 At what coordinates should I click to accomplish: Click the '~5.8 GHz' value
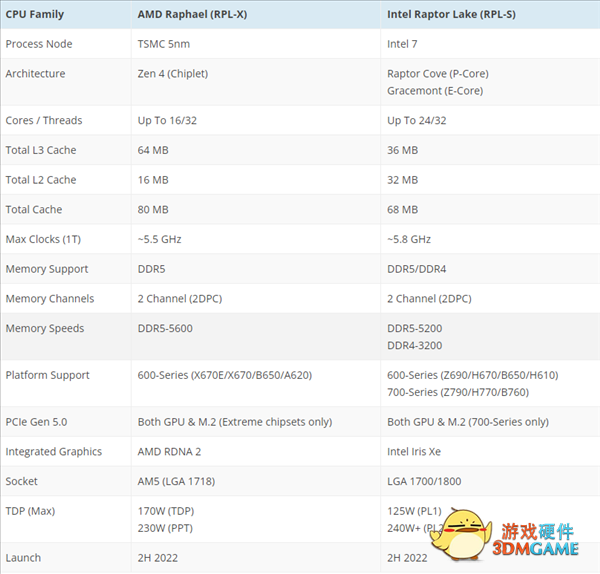[409, 239]
